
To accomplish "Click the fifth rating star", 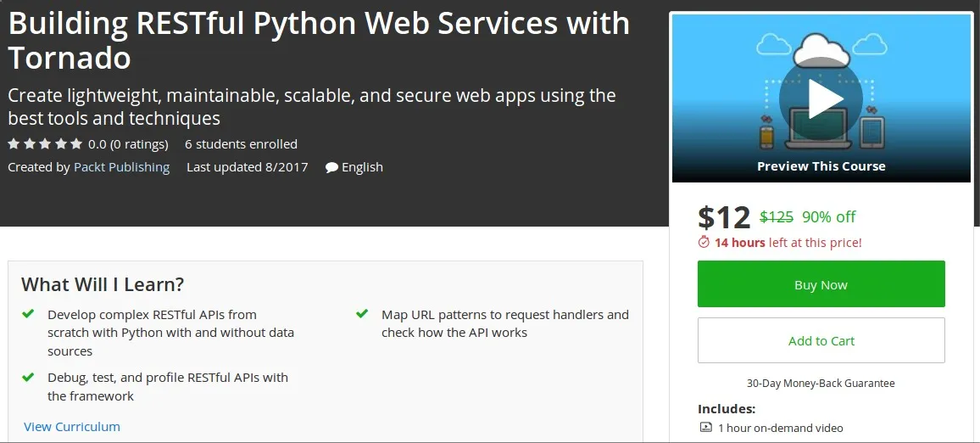I will click(x=76, y=143).
